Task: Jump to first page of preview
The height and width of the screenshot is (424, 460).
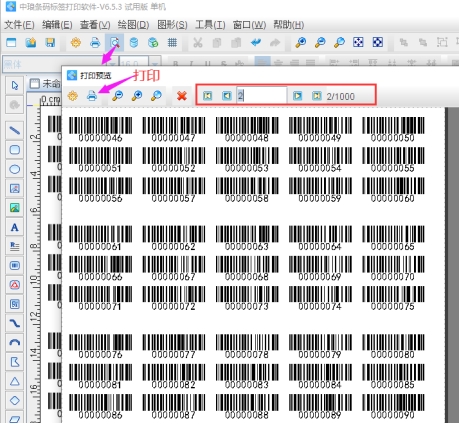Action: coord(207,96)
